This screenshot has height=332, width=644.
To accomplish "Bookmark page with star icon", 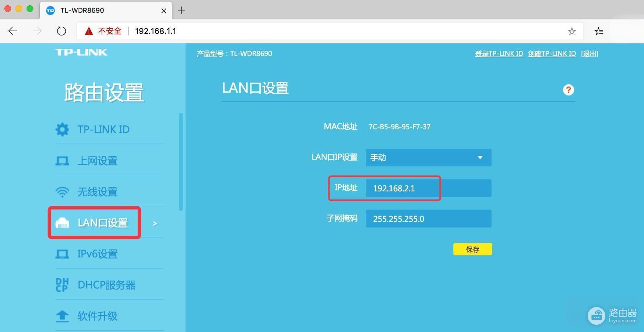I will coord(572,31).
